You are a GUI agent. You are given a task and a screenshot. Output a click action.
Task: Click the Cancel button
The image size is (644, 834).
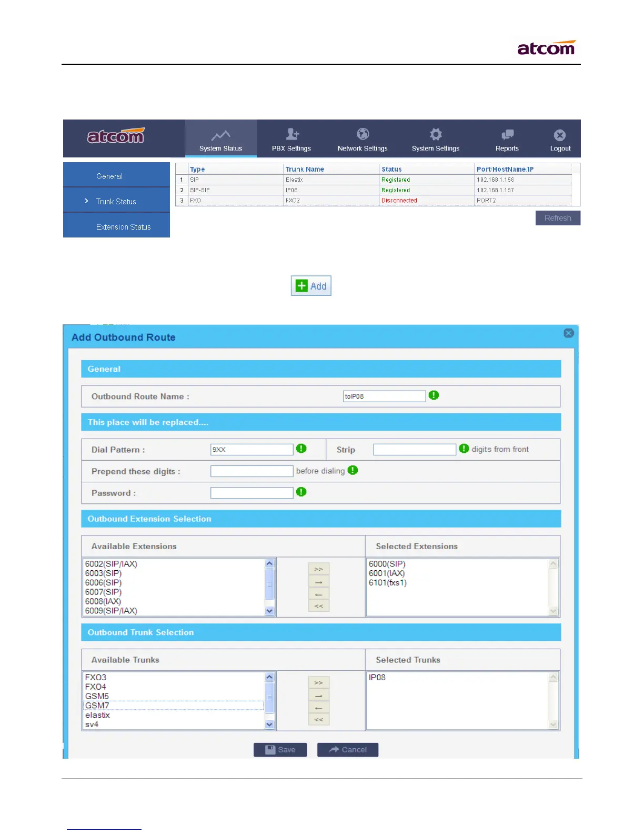pyautogui.click(x=348, y=750)
